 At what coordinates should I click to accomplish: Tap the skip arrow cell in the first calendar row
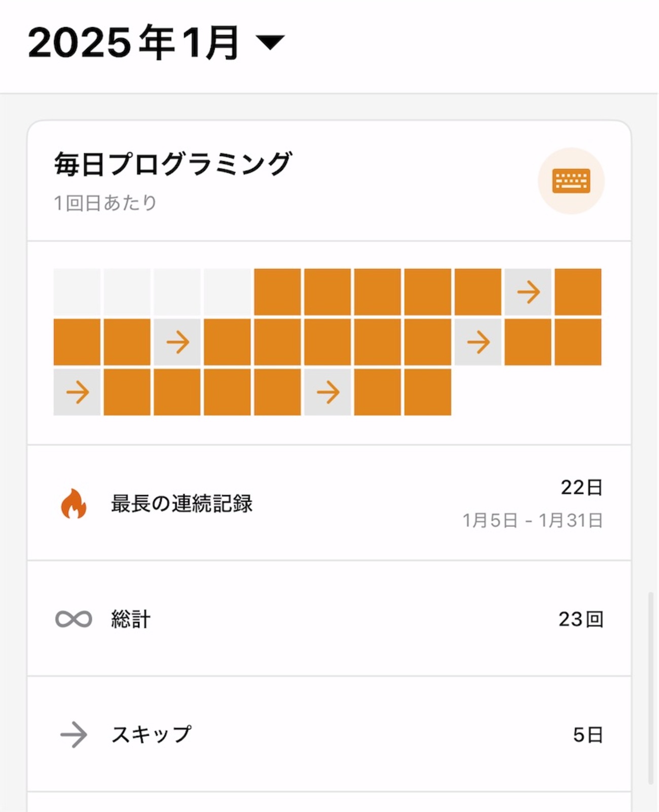click(x=528, y=292)
